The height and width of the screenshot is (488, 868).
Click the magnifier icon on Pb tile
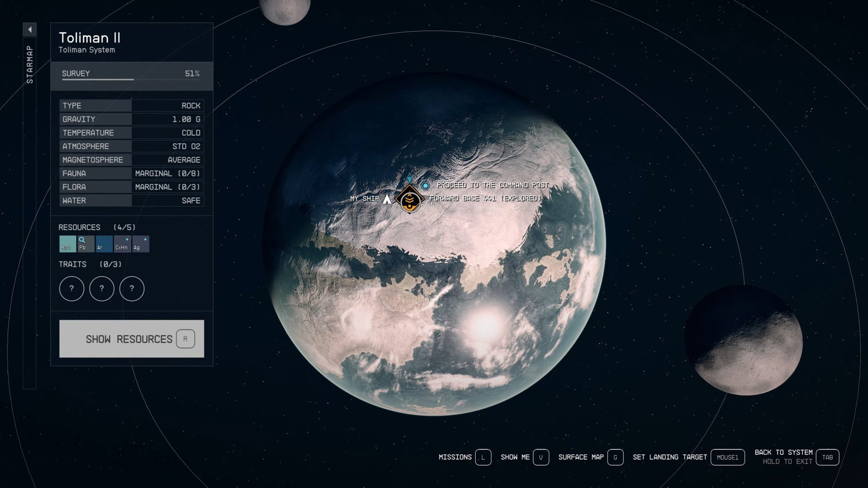pos(82,239)
